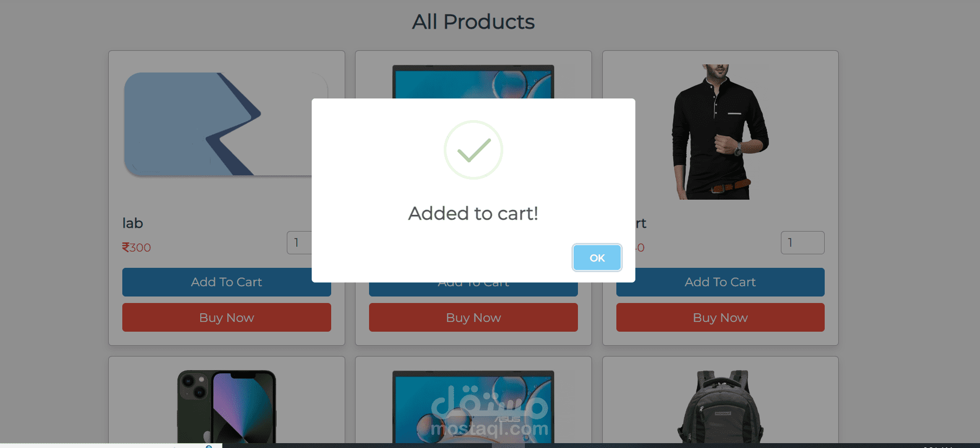
Task: Click the green success checkmark icon
Action: (473, 150)
